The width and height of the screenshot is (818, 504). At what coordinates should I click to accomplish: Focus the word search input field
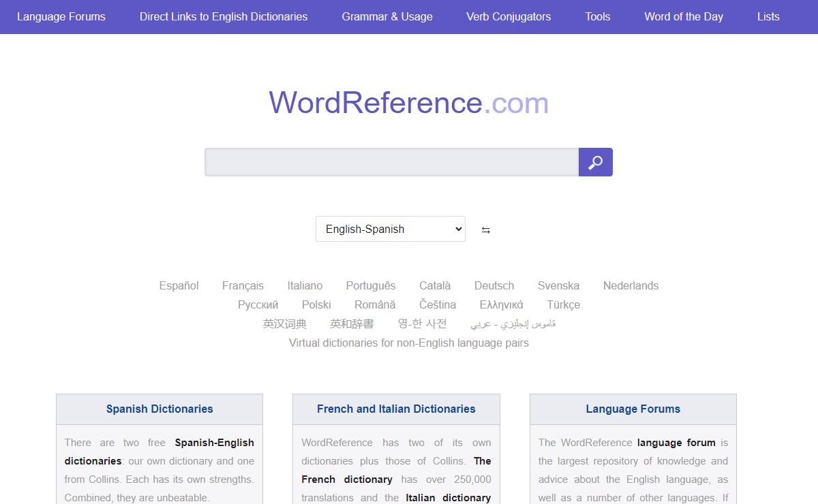pos(392,162)
